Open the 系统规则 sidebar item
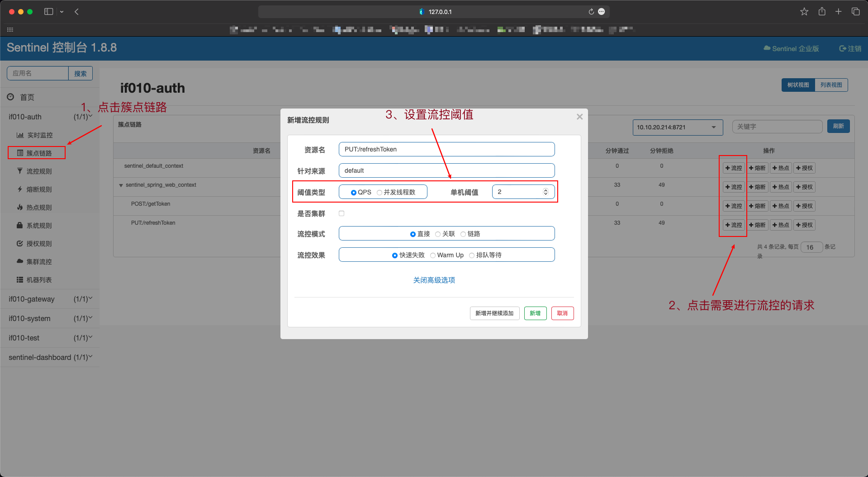The height and width of the screenshot is (477, 868). coord(35,225)
